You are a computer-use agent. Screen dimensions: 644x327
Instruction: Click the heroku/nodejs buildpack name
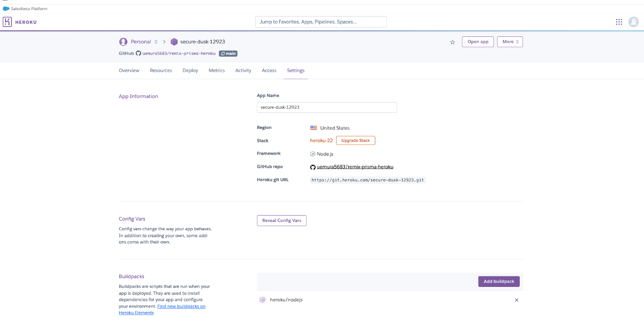tap(286, 300)
